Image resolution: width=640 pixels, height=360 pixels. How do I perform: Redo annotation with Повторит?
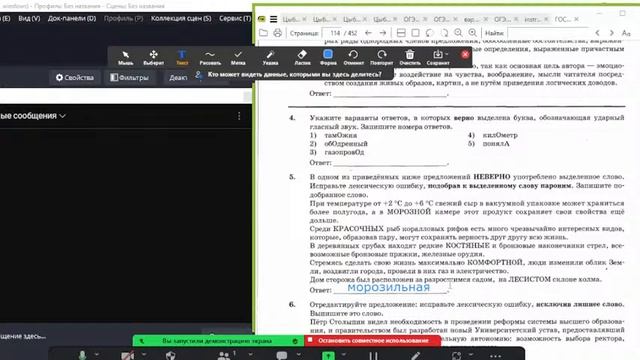pyautogui.click(x=382, y=57)
